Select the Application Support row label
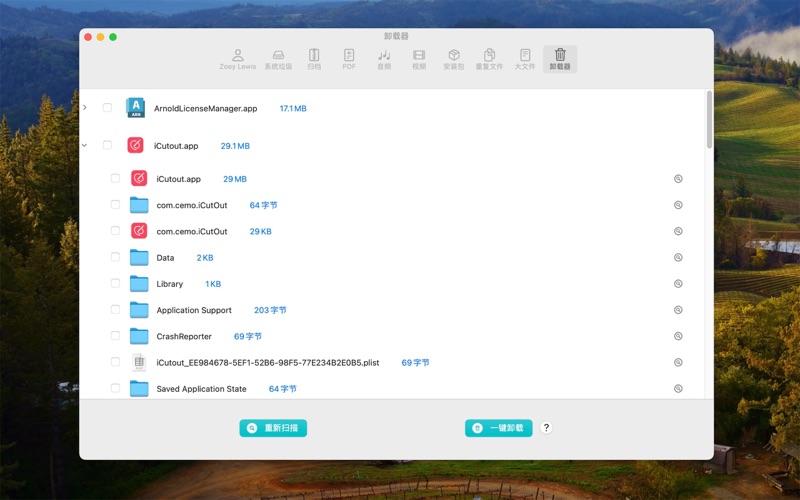Screen dimensions: 800x500 [x=194, y=310]
